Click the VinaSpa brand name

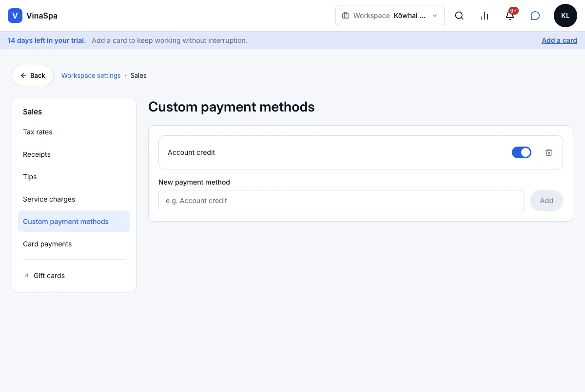click(x=42, y=16)
